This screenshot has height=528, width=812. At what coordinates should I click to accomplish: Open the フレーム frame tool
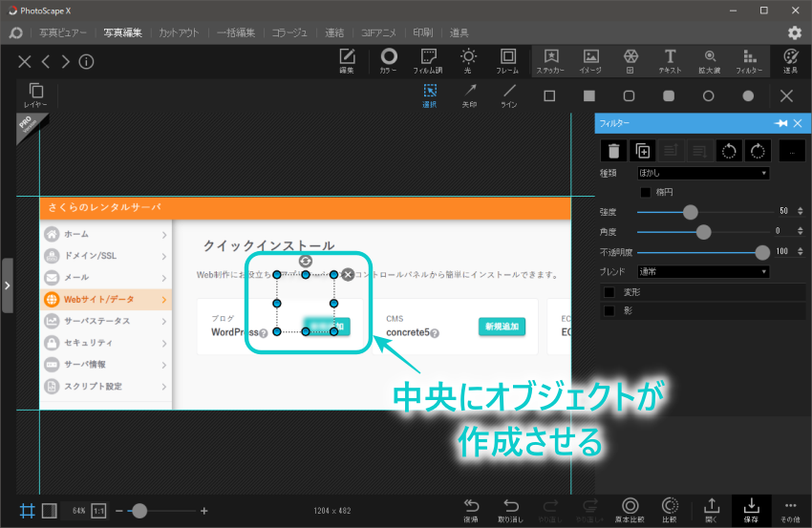click(507, 60)
